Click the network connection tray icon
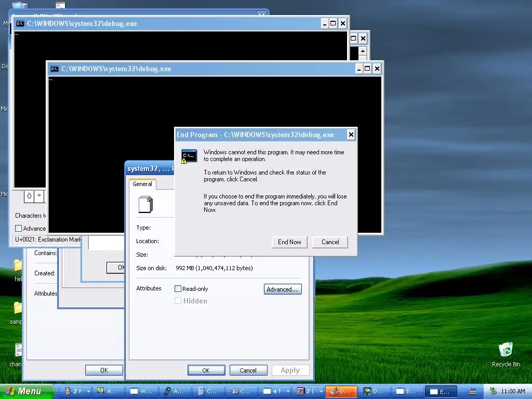The width and height of the screenshot is (532, 399). pyautogui.click(x=494, y=391)
